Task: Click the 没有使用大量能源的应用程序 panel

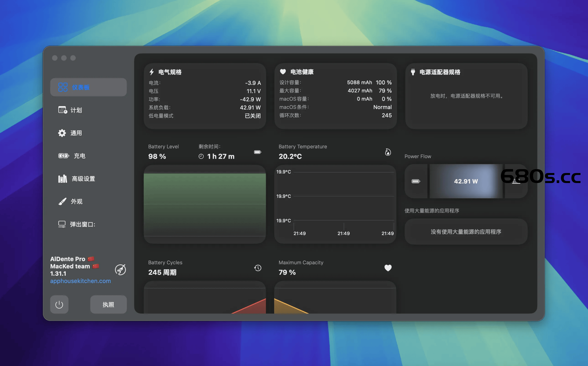Action: coord(466,231)
